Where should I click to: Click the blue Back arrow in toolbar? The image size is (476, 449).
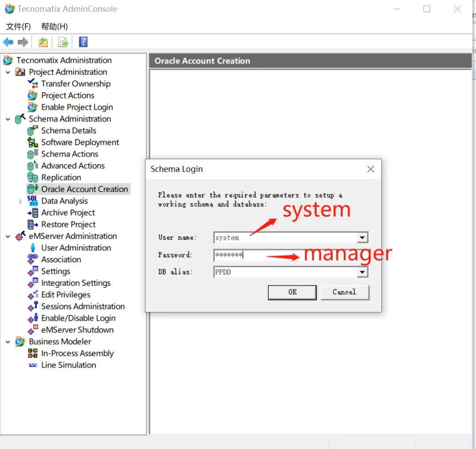point(8,42)
